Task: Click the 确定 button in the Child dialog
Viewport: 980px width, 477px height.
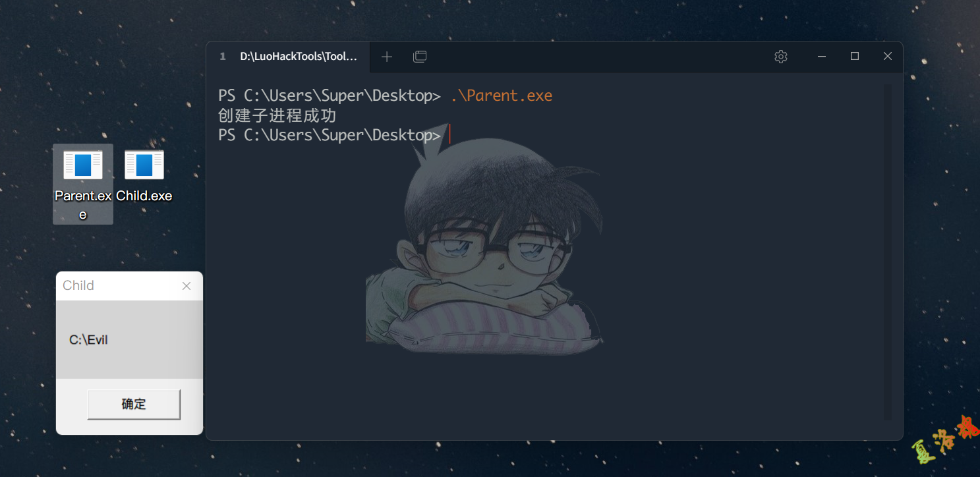Action: tap(134, 404)
